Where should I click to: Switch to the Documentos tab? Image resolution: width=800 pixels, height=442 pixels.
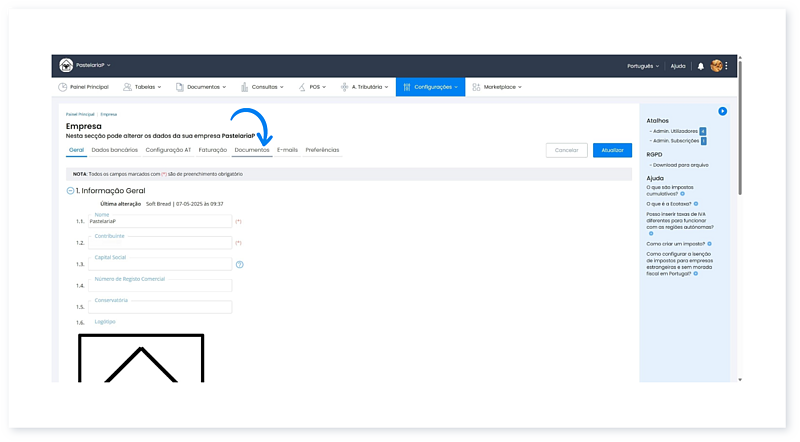tap(251, 150)
